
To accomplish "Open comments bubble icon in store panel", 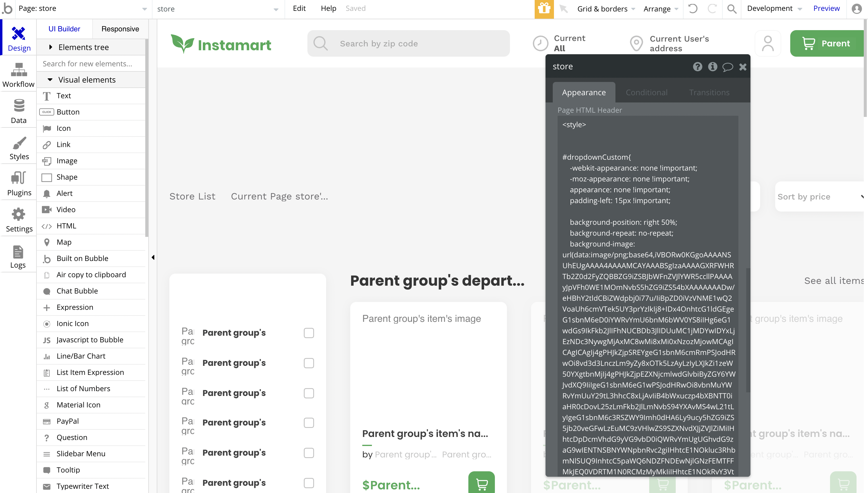I will coord(727,67).
